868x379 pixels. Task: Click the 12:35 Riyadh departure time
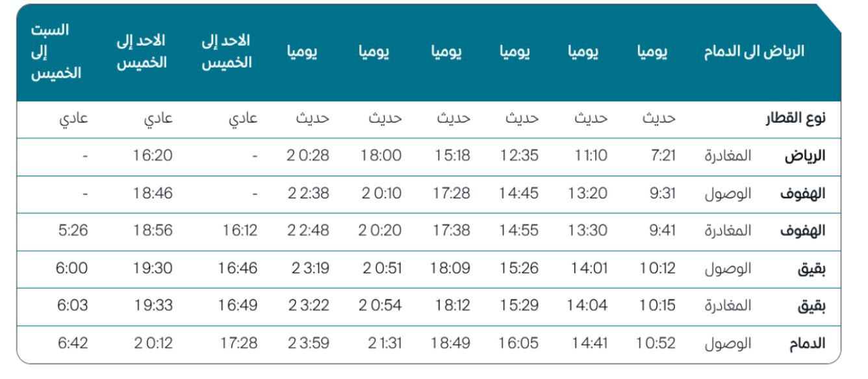click(x=519, y=156)
